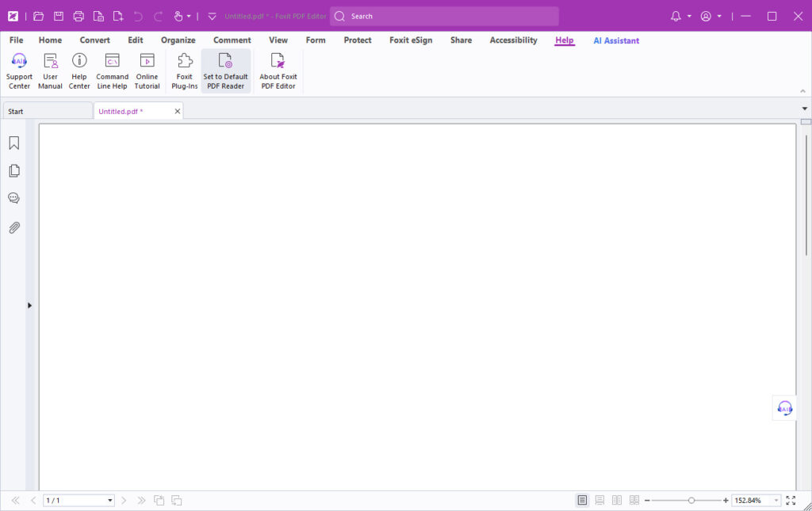Click the create new PDF page icon
This screenshot has width=812, height=511.
pos(118,16)
